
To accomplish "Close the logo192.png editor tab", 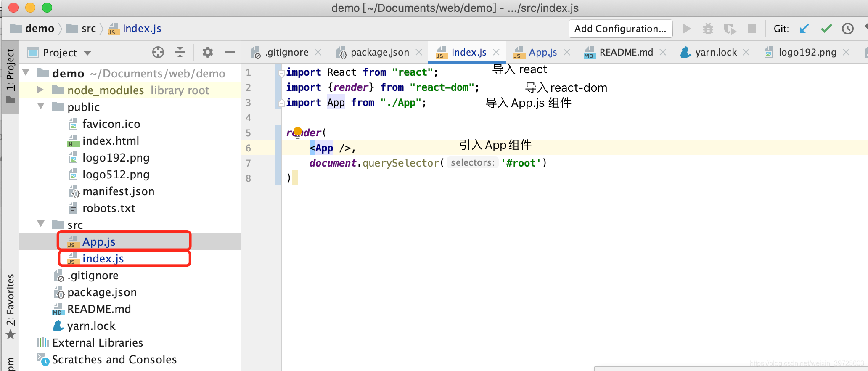I will tap(846, 52).
